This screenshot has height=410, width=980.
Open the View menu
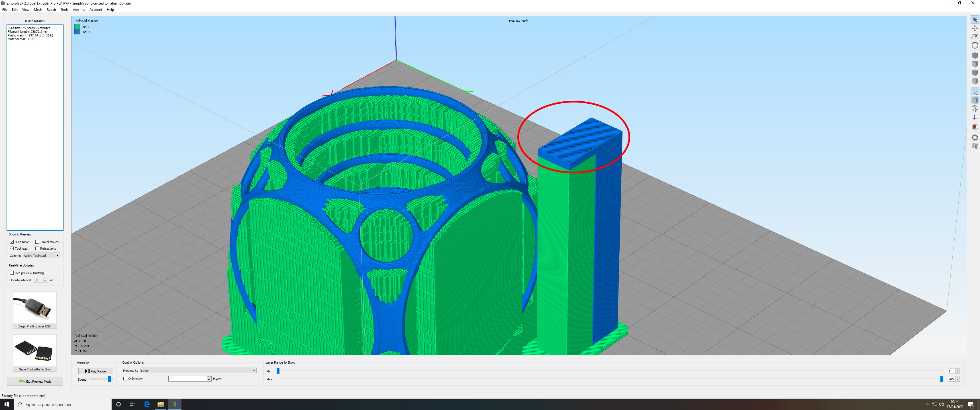coord(25,10)
